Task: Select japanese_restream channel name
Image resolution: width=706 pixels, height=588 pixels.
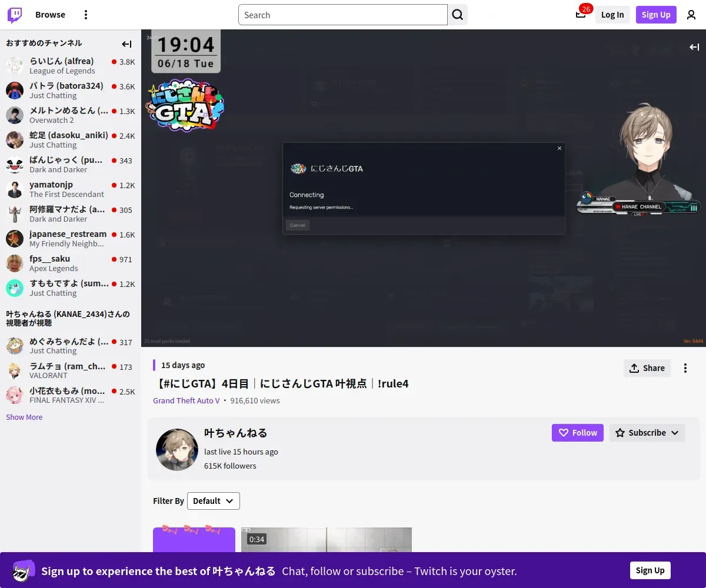Action: (68, 234)
